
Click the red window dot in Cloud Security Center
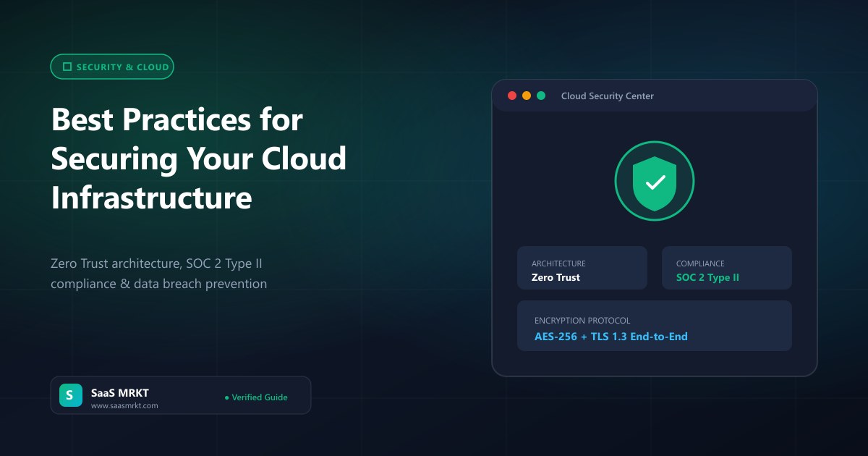pyautogui.click(x=512, y=96)
